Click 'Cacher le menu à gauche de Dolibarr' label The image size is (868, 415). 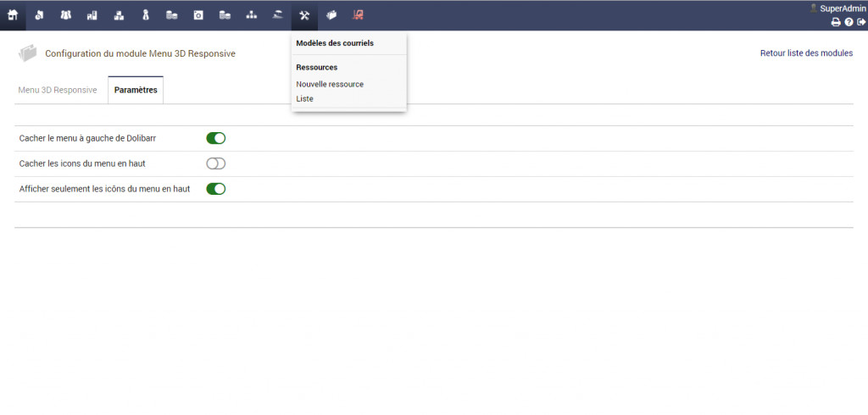coord(87,138)
